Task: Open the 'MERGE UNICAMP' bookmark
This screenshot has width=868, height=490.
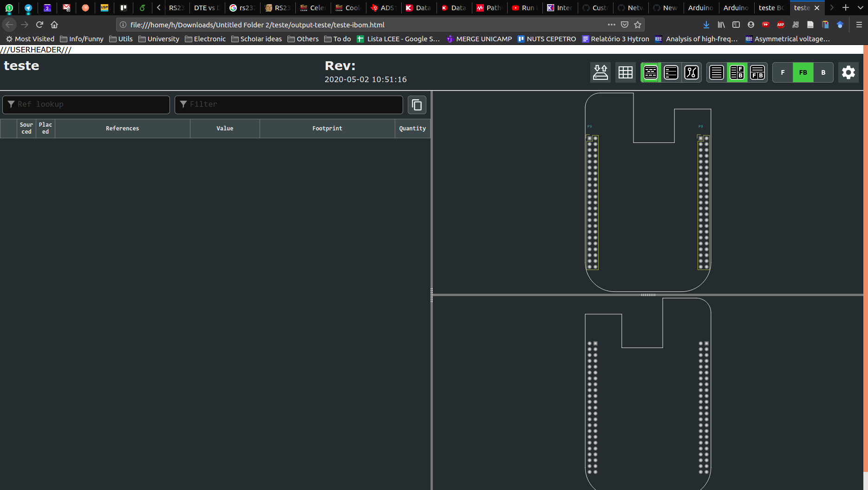Action: pos(478,39)
